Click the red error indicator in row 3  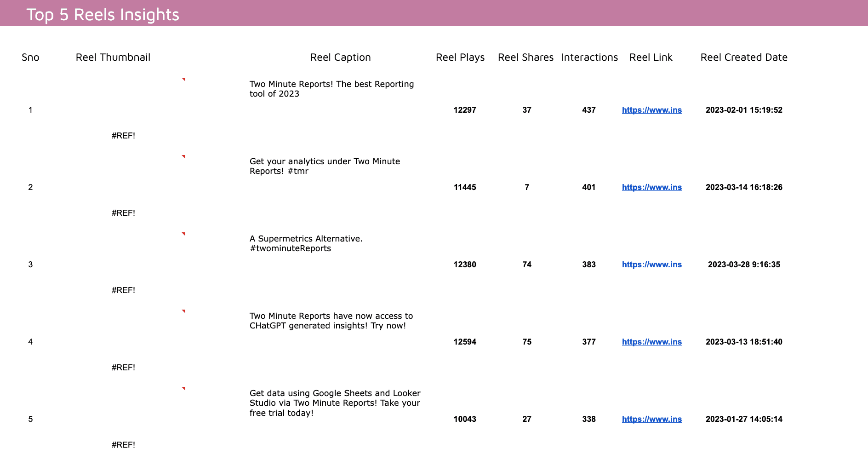184,234
